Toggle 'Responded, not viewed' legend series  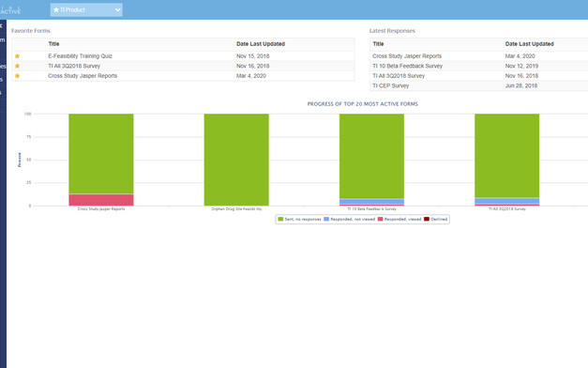(x=349, y=219)
